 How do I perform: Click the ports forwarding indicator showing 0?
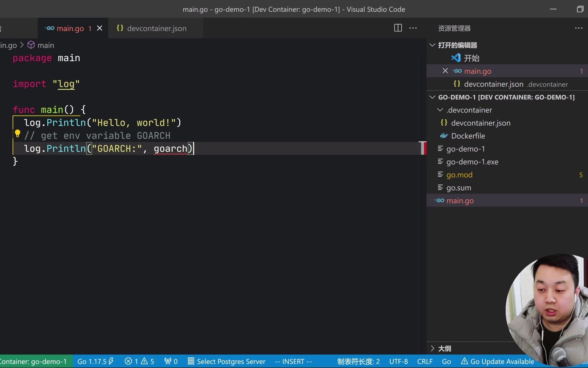[x=170, y=361]
